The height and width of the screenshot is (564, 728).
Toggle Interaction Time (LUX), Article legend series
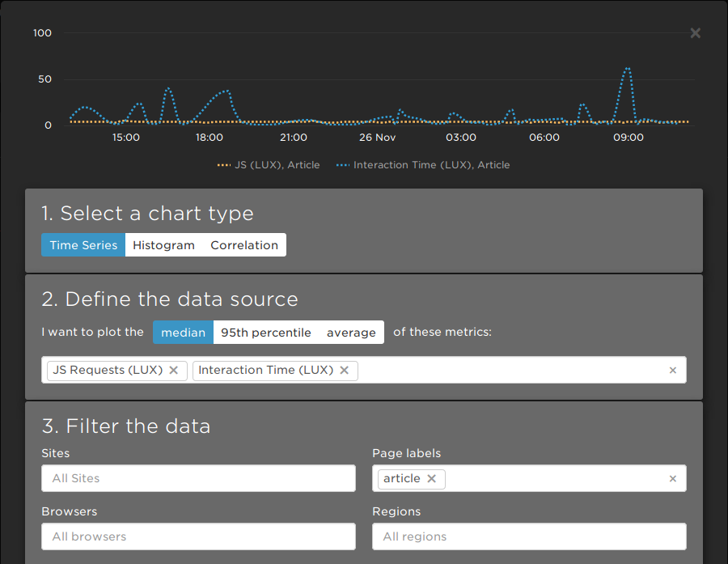(423, 165)
